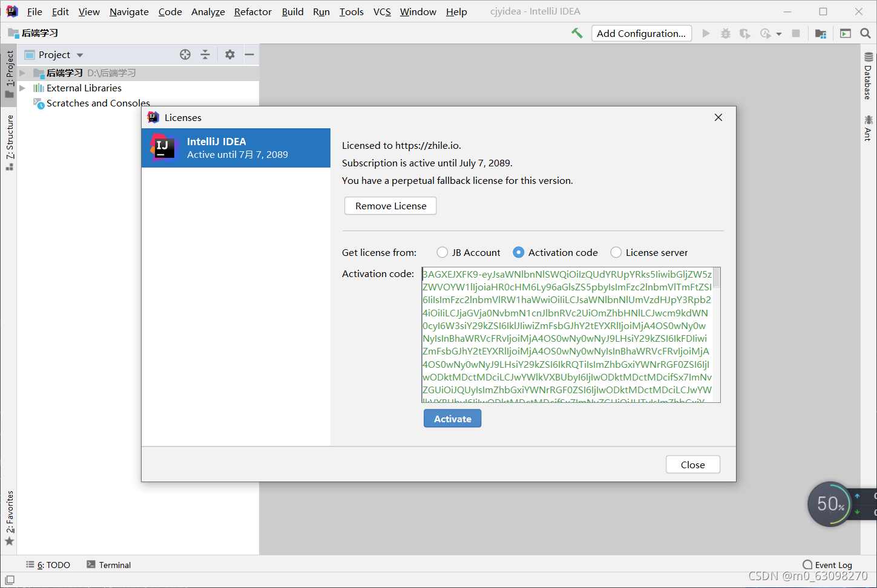Open the Run menu

point(321,11)
